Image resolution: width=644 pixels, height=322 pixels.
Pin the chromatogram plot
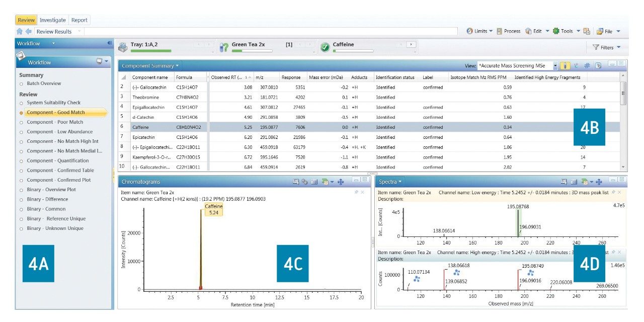point(356,192)
